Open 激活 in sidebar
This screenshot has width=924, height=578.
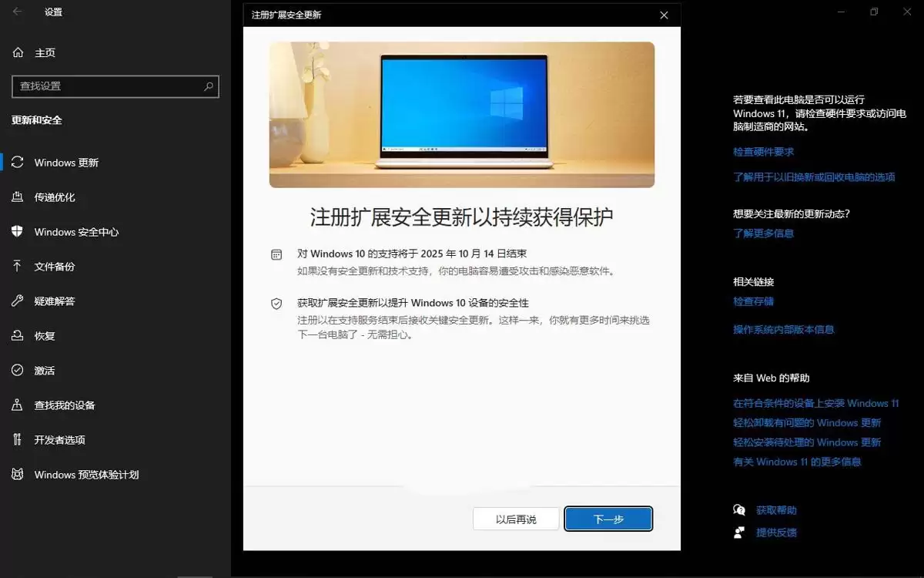(x=115, y=371)
